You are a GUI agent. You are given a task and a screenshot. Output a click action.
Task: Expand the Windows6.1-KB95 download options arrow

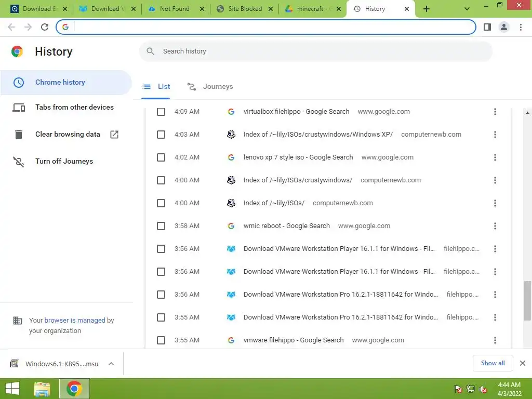coord(111,364)
